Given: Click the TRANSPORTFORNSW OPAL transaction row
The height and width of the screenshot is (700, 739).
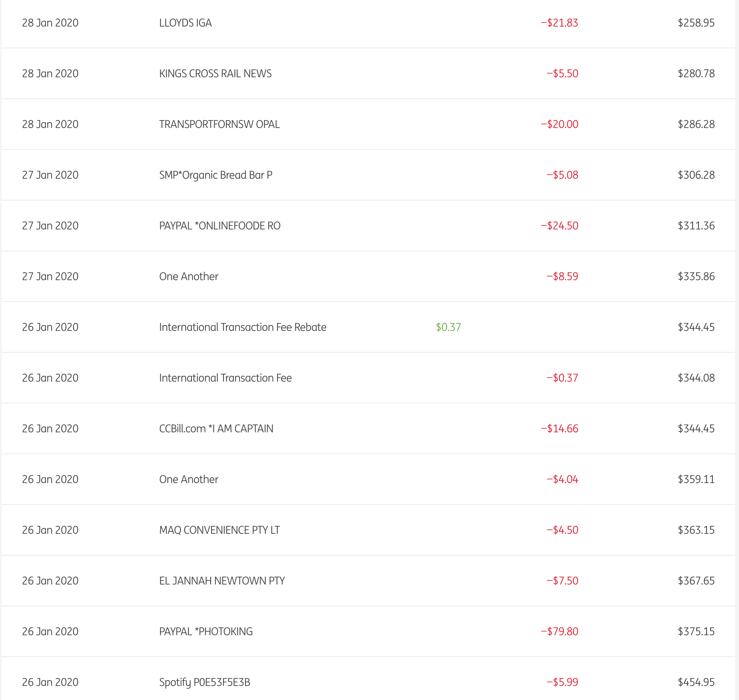Looking at the screenshot, I should [219, 124].
